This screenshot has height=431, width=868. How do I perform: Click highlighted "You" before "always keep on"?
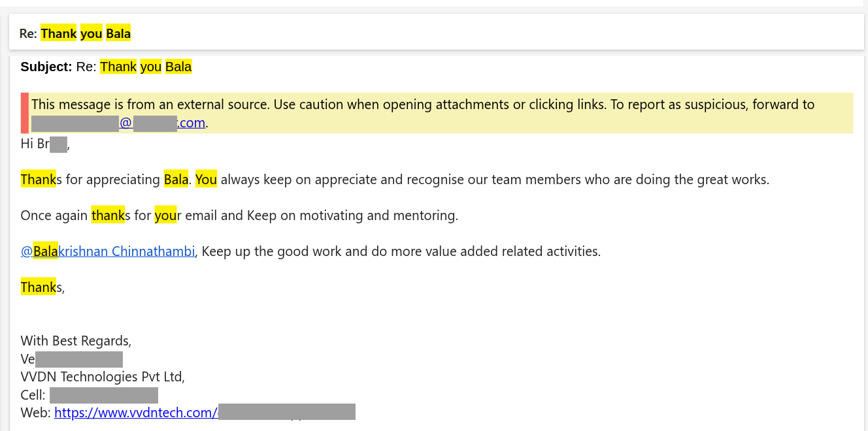(206, 180)
